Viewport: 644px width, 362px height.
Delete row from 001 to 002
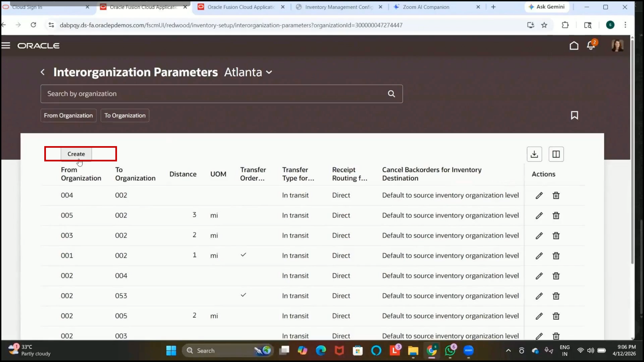pyautogui.click(x=556, y=256)
